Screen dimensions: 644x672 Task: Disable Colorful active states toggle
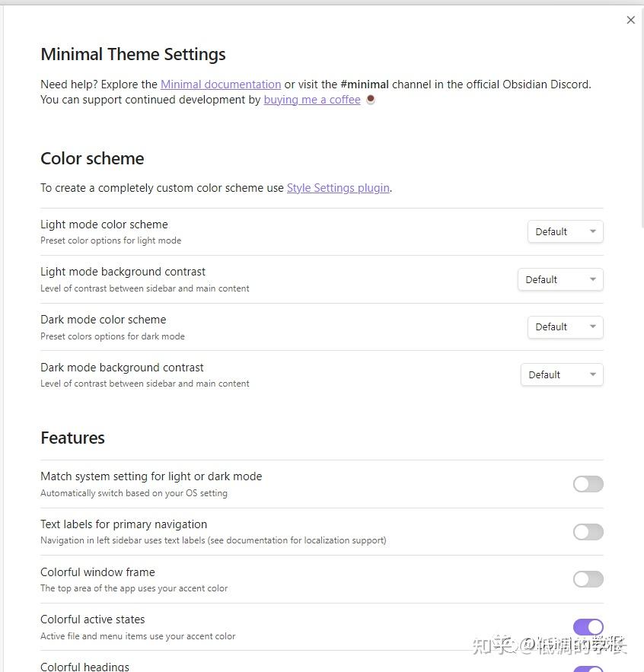click(588, 627)
